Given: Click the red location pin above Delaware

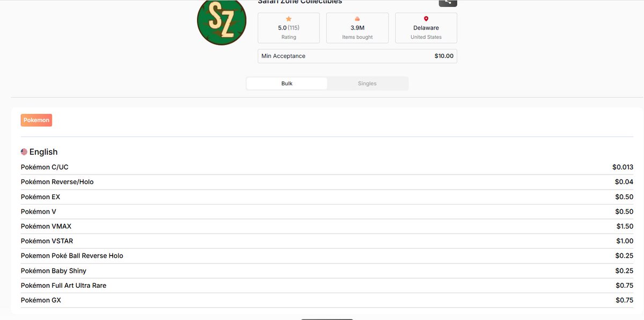Looking at the screenshot, I should pos(426,19).
